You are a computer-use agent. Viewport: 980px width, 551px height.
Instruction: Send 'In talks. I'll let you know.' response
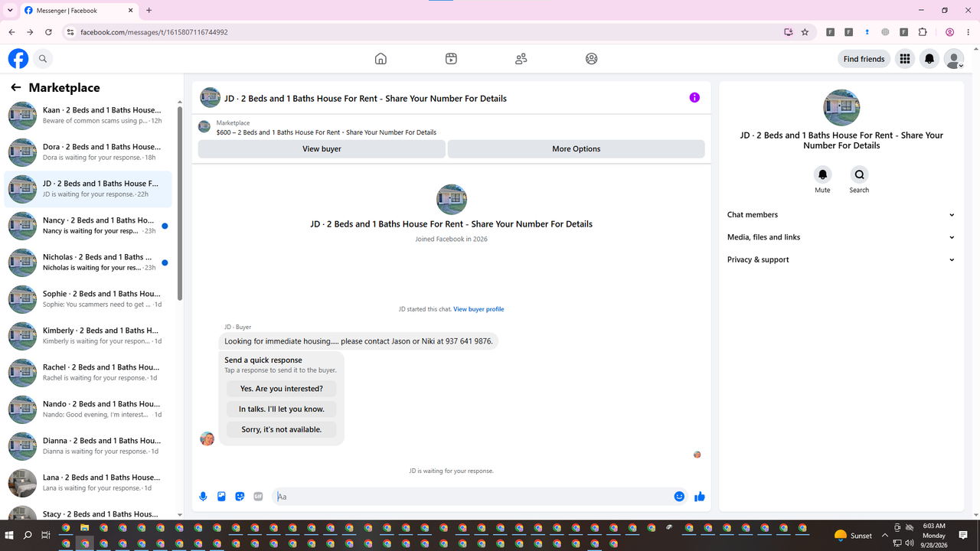click(281, 409)
